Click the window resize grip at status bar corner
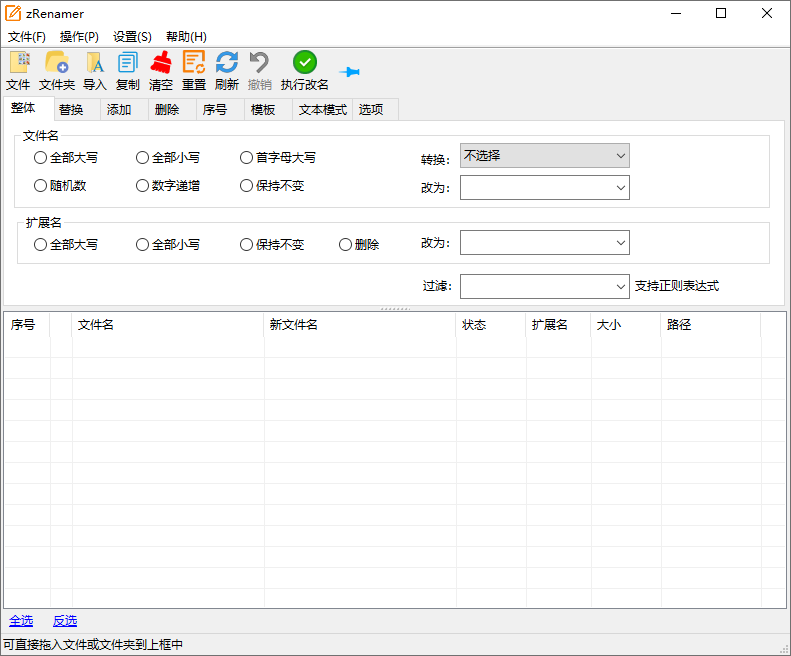 tap(785, 650)
